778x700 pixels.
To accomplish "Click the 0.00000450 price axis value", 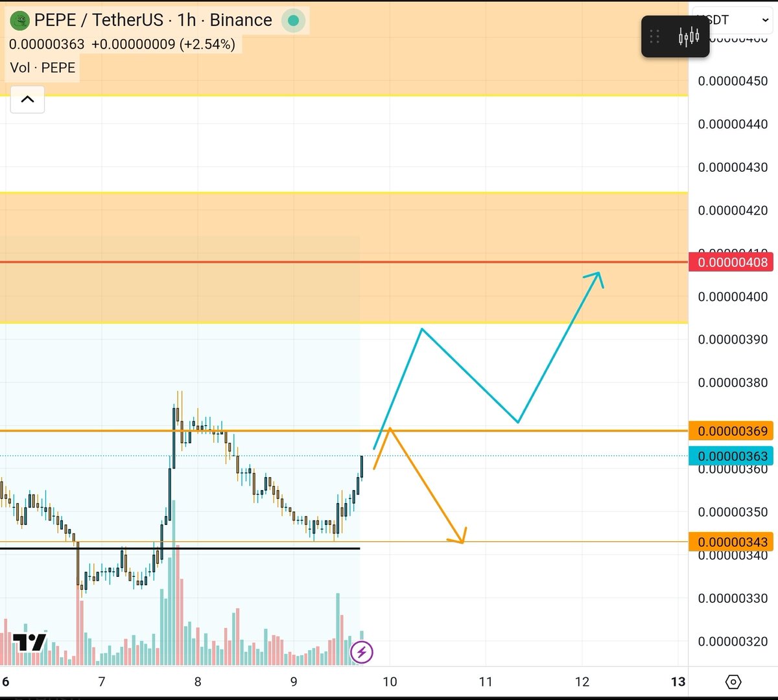I will coord(733,81).
